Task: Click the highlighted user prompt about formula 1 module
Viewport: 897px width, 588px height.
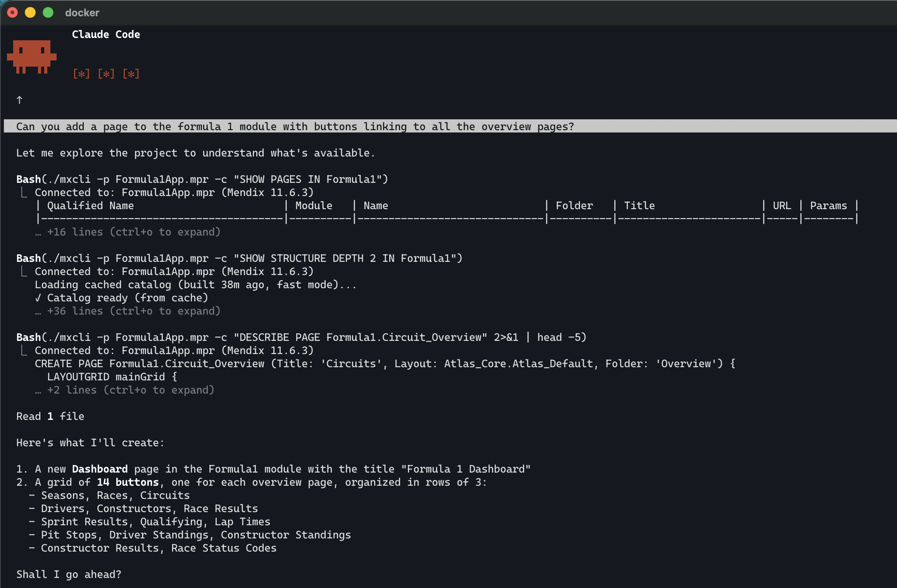Action: [x=450, y=126]
